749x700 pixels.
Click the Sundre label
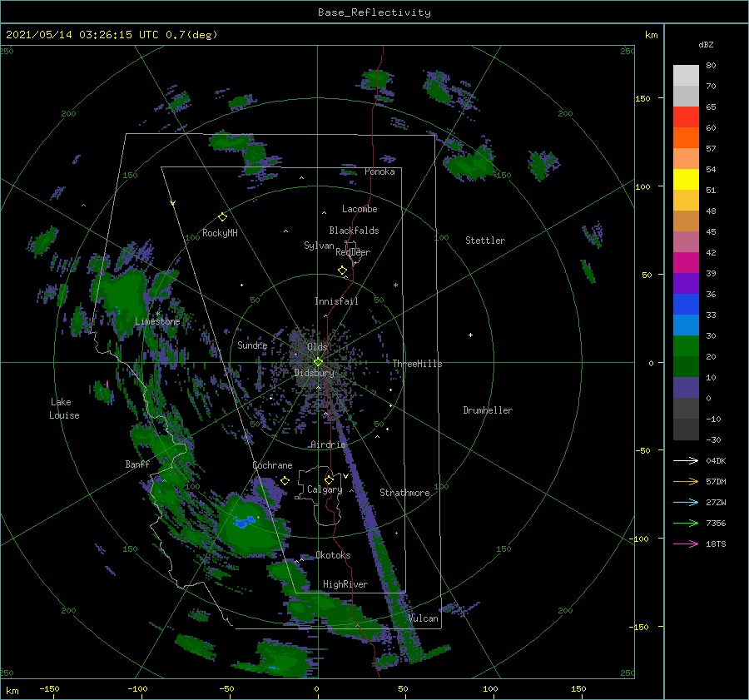click(252, 345)
